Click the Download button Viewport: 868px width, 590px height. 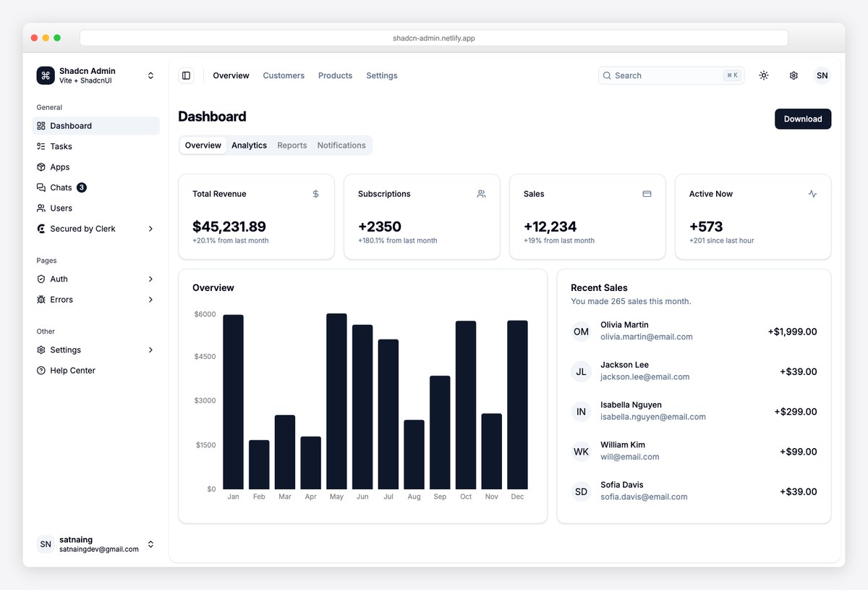point(803,119)
